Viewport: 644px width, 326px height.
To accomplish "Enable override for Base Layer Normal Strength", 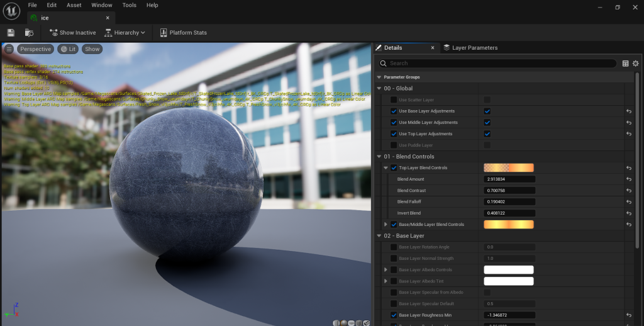I will tap(394, 259).
